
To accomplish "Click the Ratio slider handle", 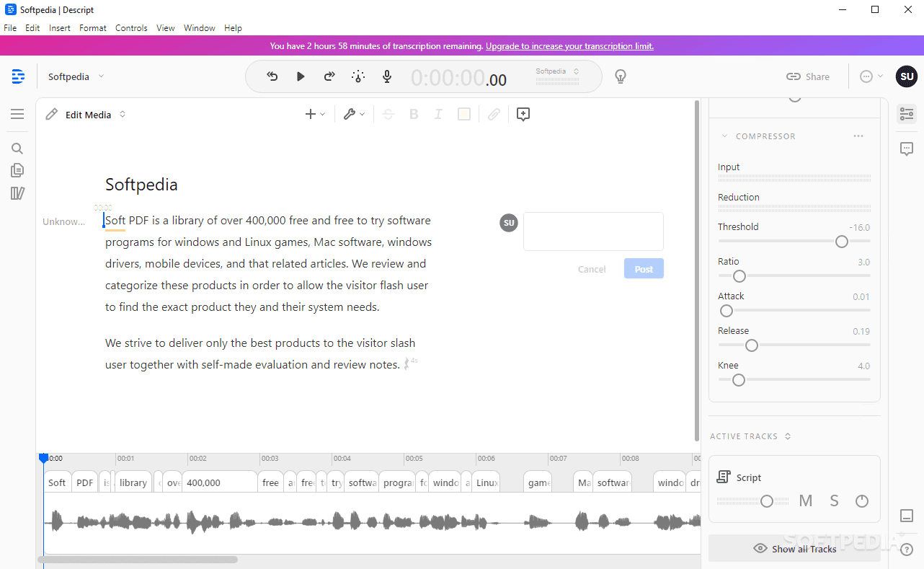I will tap(739, 276).
